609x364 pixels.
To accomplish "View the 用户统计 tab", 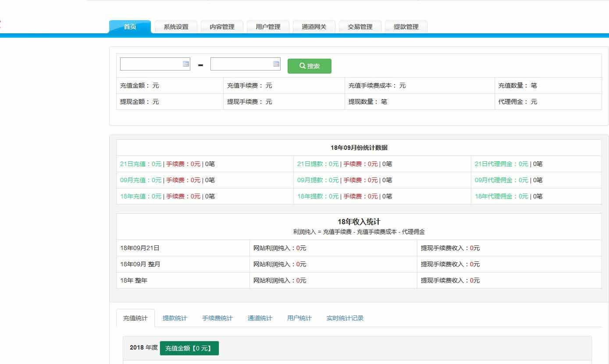I will (x=299, y=318).
